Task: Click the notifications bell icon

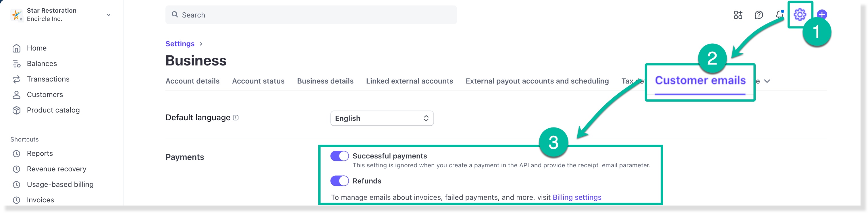Action: click(x=779, y=14)
